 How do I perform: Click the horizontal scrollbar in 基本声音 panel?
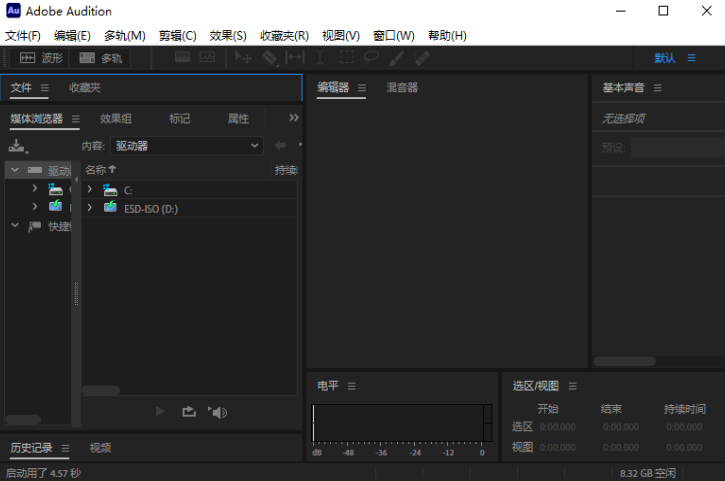point(625,361)
